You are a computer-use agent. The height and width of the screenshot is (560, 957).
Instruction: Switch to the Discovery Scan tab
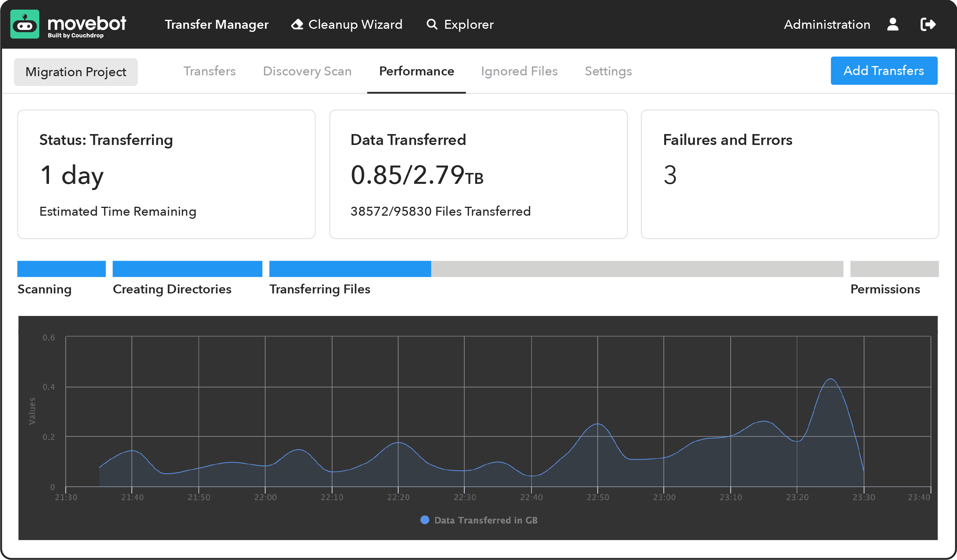tap(307, 71)
